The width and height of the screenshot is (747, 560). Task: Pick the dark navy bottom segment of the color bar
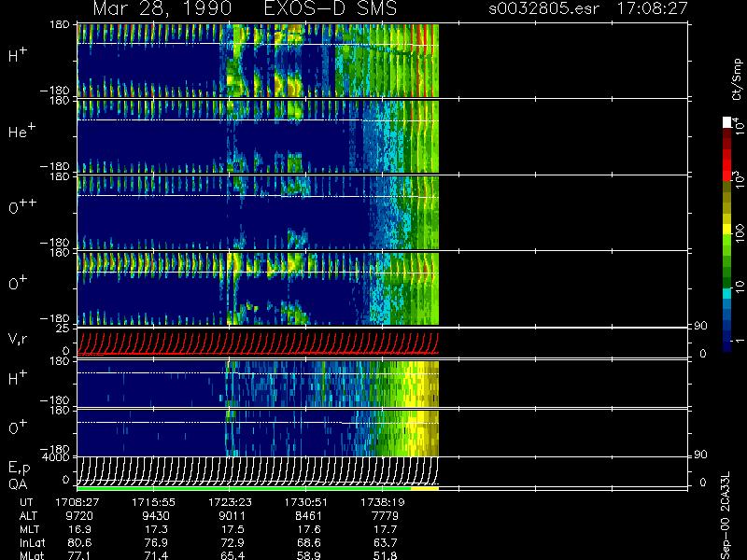[727, 346]
